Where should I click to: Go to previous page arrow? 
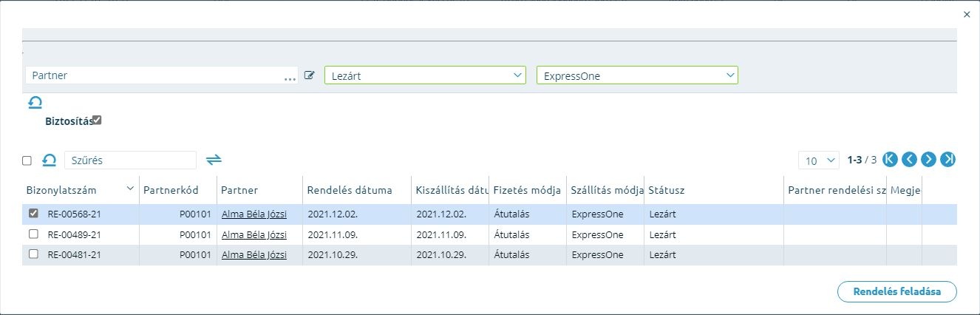(909, 160)
